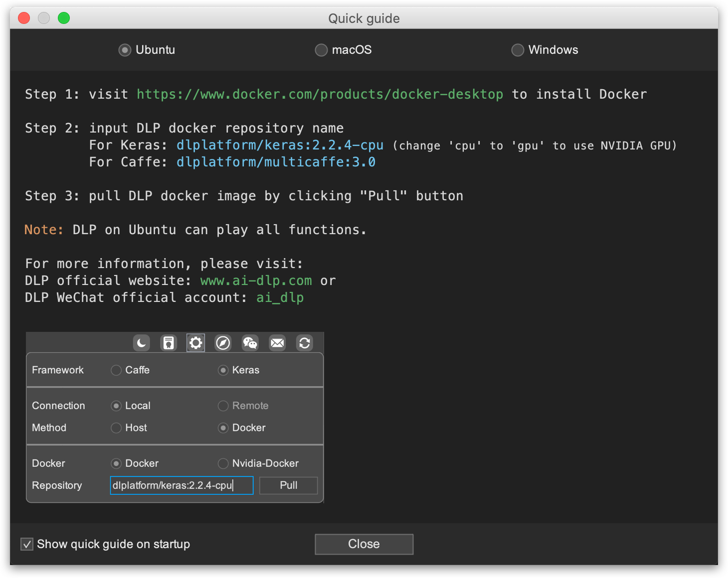The width and height of the screenshot is (728, 578).
Task: Choose Keras as the framework
Action: [223, 370]
